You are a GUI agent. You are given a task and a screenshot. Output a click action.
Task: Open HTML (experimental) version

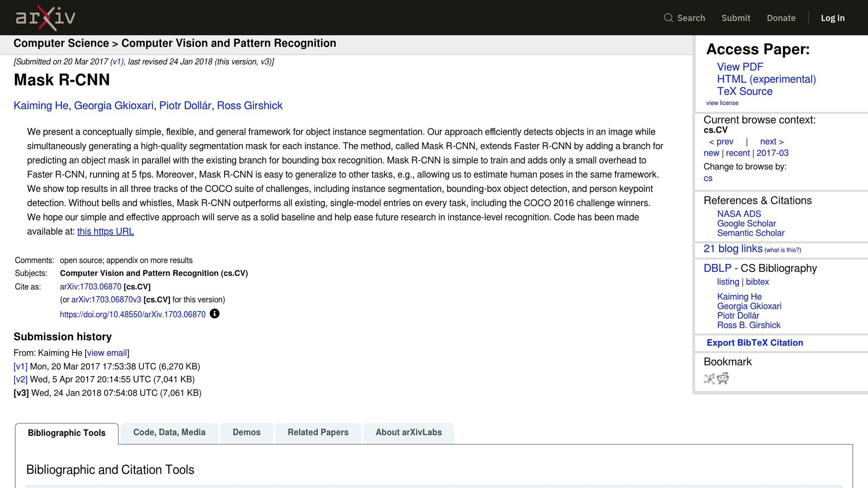(766, 79)
